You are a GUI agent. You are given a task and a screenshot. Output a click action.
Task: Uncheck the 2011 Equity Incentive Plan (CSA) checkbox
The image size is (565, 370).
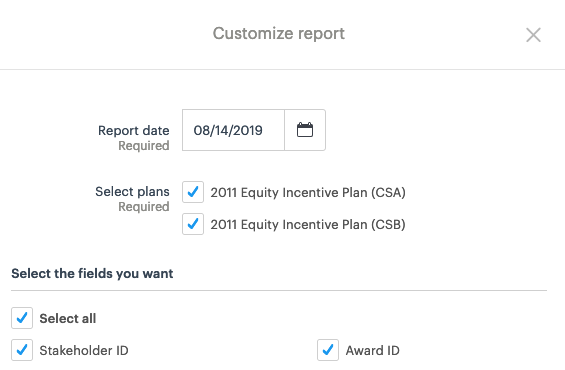pyautogui.click(x=193, y=192)
